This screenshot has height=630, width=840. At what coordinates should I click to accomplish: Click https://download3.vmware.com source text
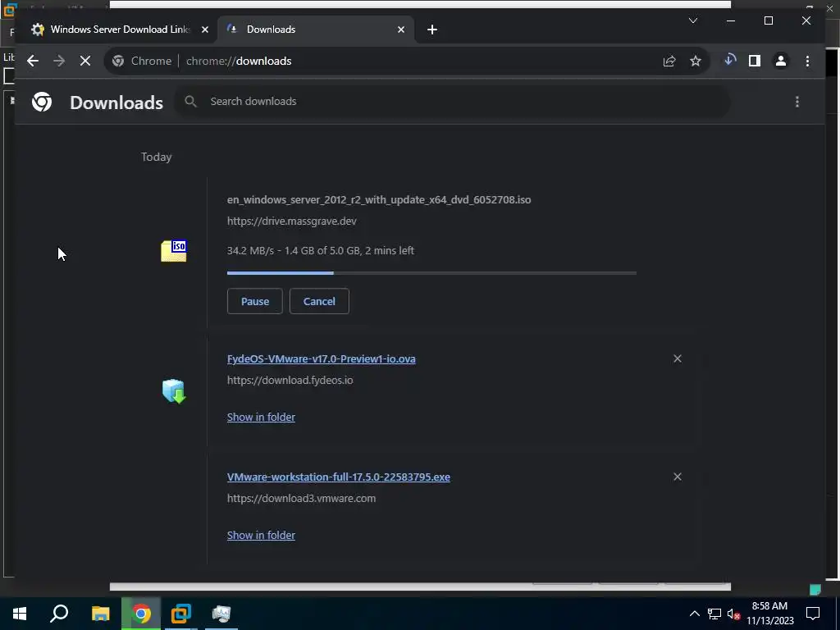302,498
